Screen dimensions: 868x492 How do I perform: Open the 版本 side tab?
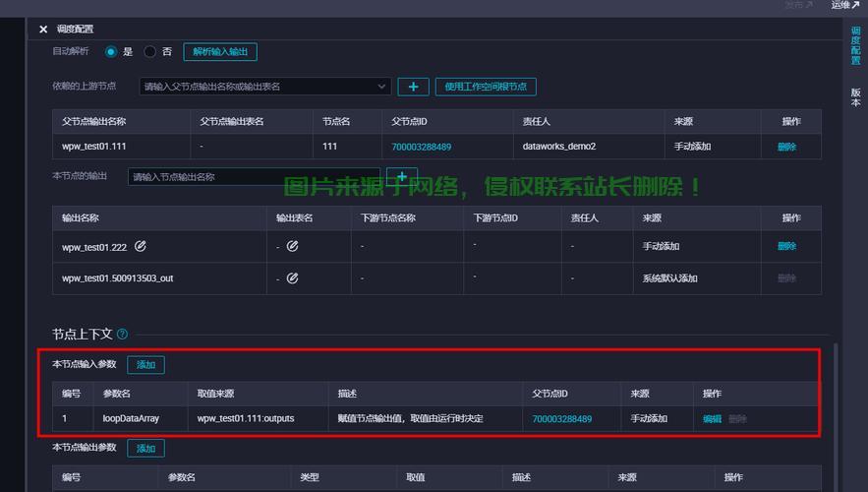coord(855,97)
